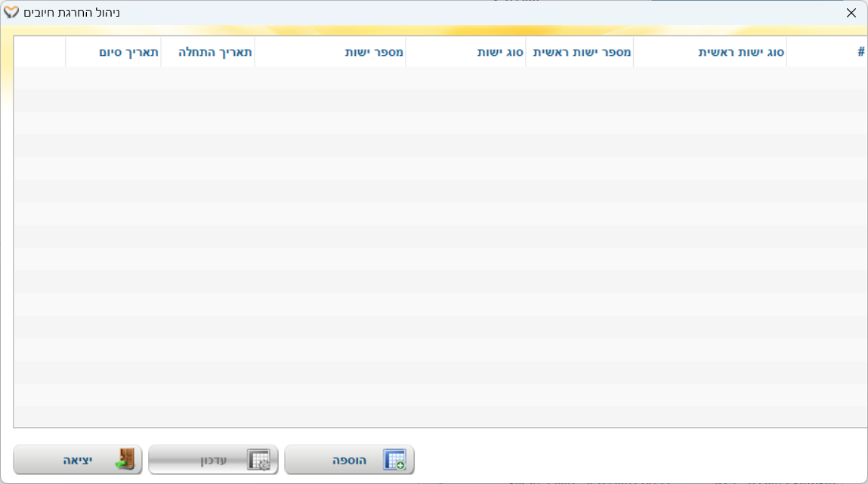Click the window title ניהול החרגת חיובים
Viewport: 868px width, 484px height.
[x=72, y=13]
